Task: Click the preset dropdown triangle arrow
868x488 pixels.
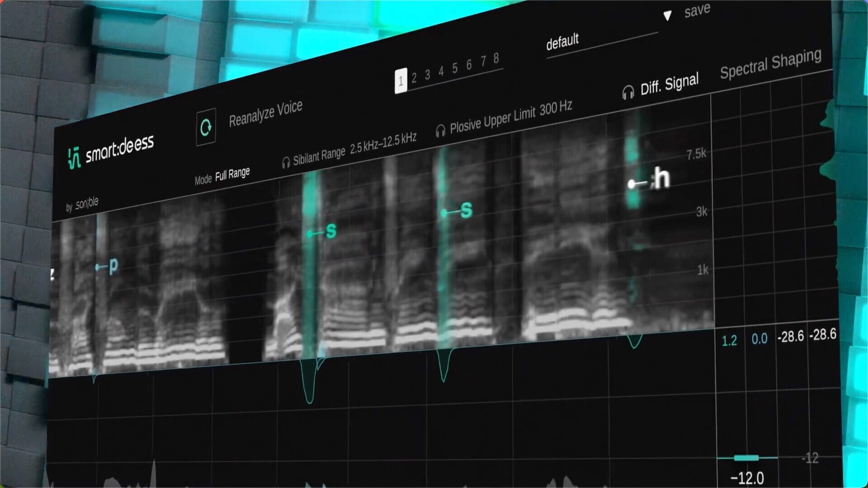Action: click(667, 16)
